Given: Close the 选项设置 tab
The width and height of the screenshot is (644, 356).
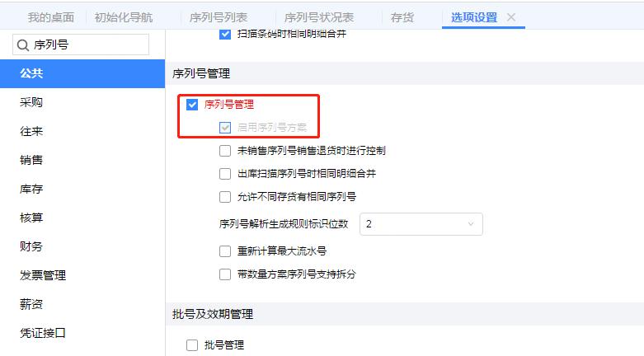Looking at the screenshot, I should click(x=511, y=17).
